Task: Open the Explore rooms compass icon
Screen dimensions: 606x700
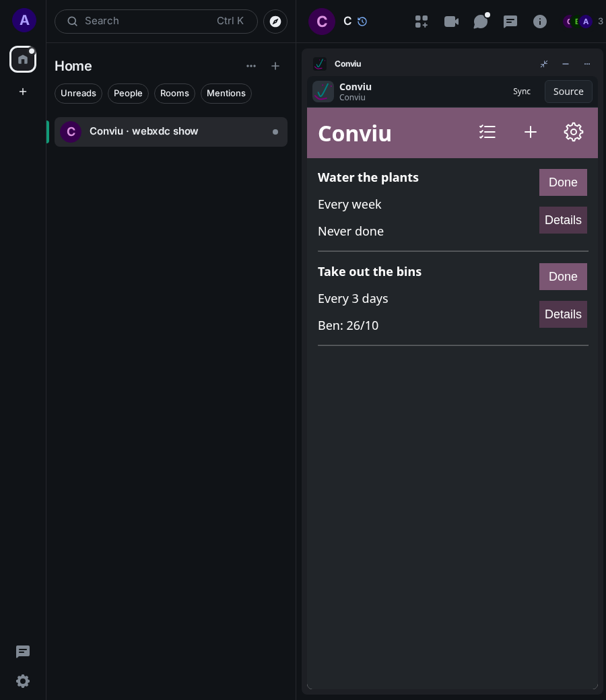Action: [x=275, y=22]
